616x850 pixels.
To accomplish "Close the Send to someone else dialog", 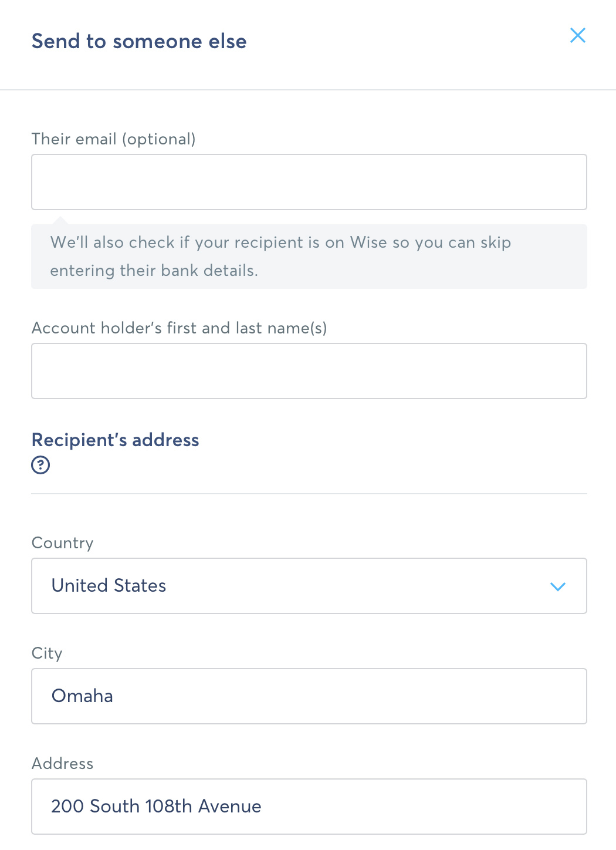I will pyautogui.click(x=578, y=35).
